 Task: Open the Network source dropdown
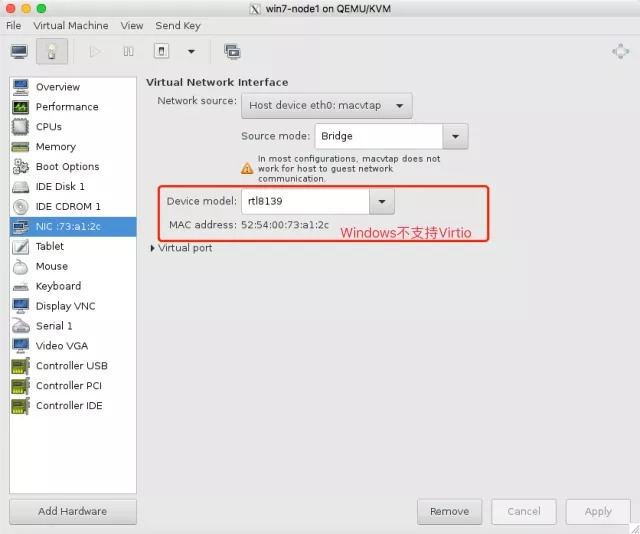327,105
